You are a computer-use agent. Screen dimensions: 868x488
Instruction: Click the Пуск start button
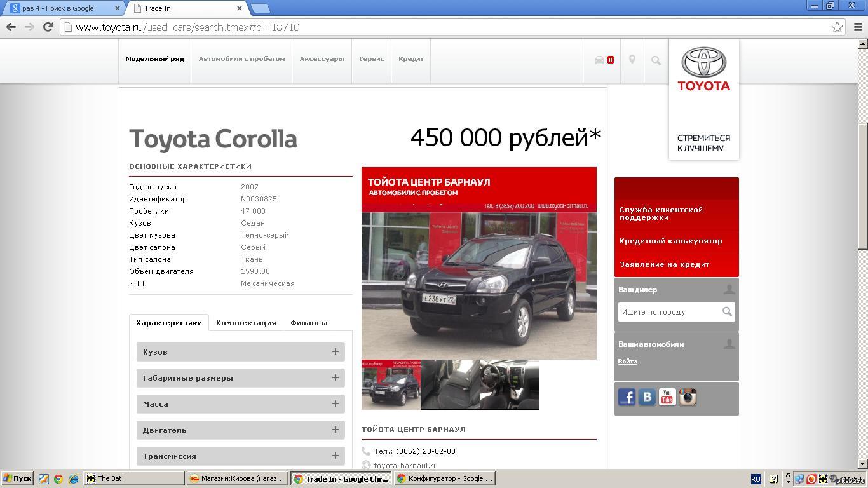pos(17,478)
